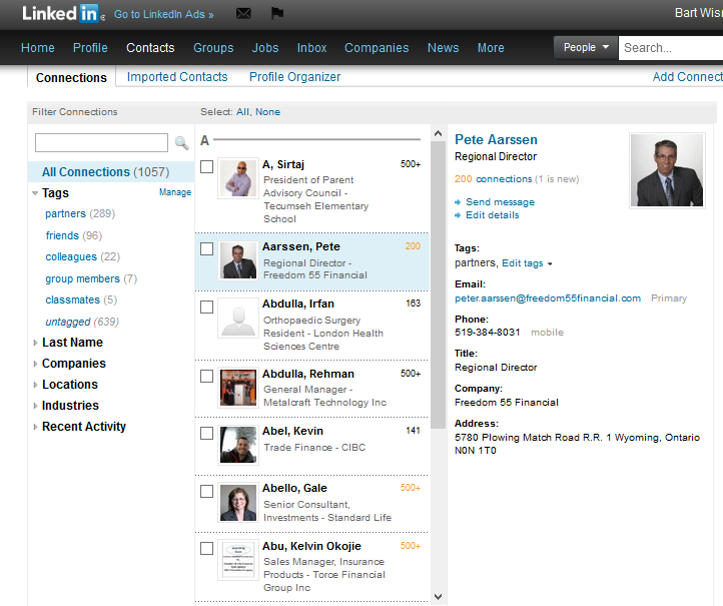Filter by untagged connections
This screenshot has width=723, height=606.
pyautogui.click(x=68, y=322)
